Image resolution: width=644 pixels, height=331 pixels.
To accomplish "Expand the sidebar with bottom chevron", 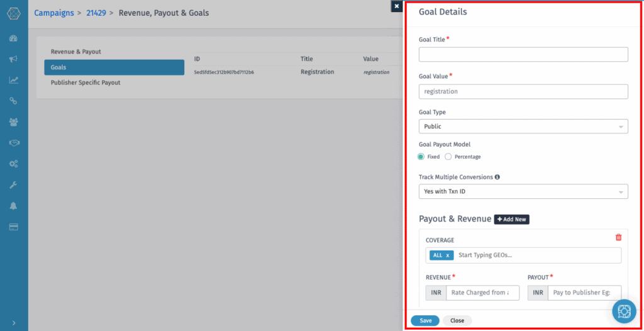I will pos(13,323).
